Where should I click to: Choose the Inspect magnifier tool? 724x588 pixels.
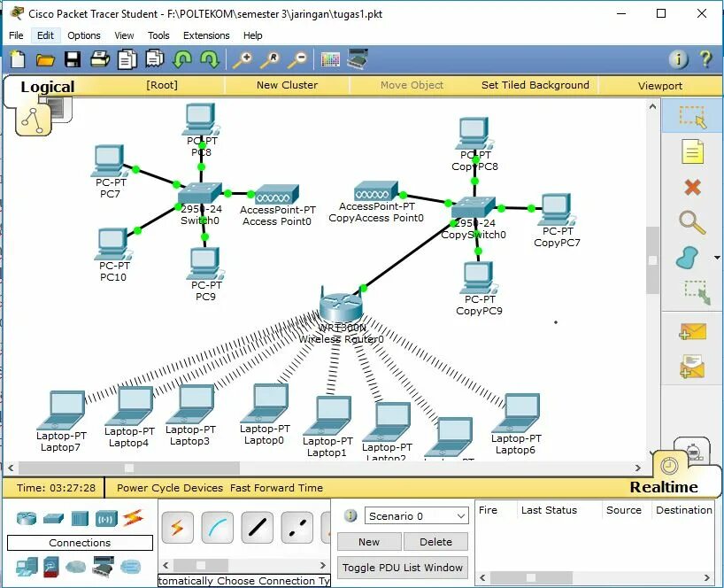(x=692, y=222)
